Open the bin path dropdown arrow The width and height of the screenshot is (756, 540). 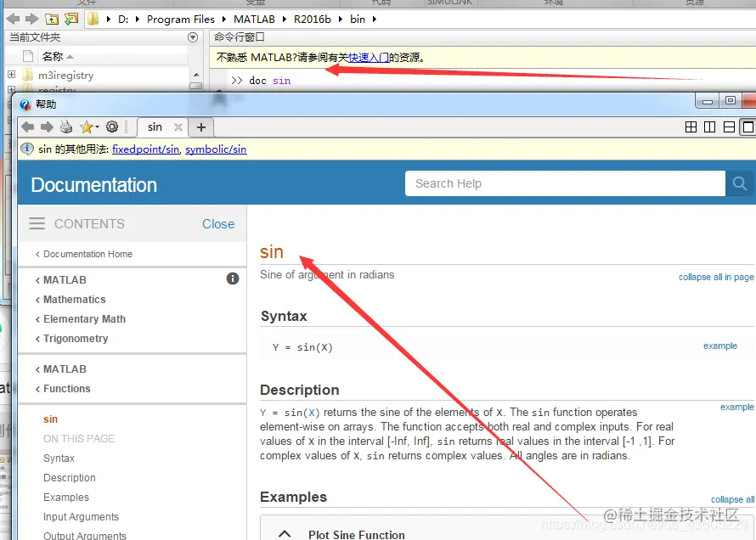point(374,20)
